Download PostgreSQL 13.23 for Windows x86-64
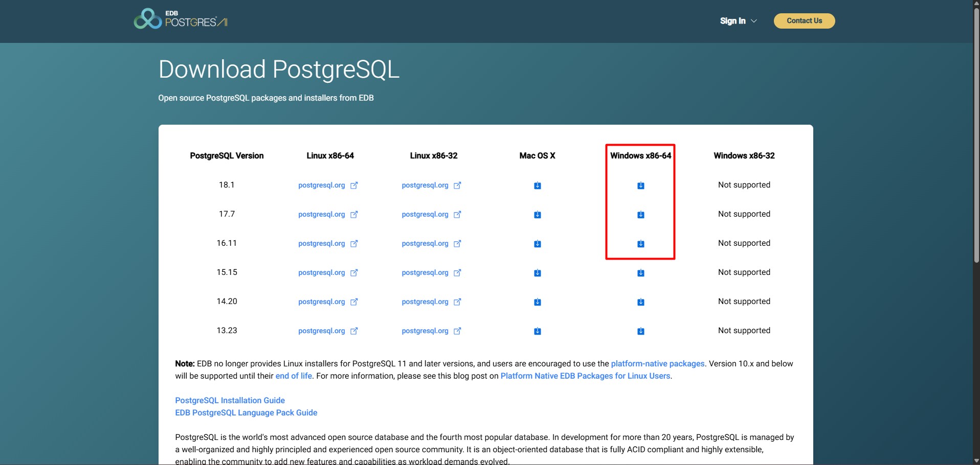 click(641, 331)
